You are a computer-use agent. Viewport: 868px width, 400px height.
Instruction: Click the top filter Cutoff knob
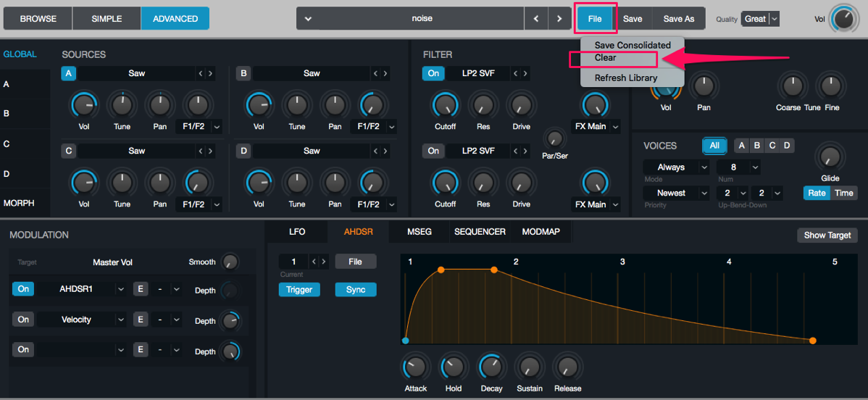pos(445,104)
